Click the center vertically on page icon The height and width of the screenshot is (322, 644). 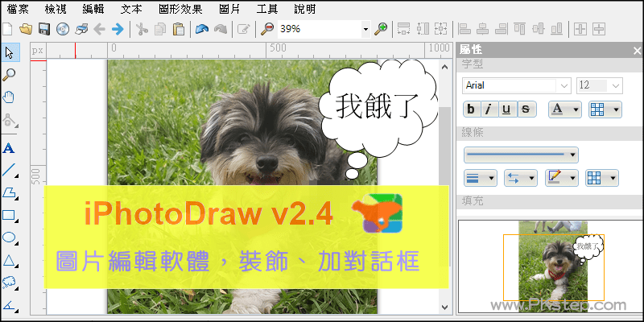(599, 29)
